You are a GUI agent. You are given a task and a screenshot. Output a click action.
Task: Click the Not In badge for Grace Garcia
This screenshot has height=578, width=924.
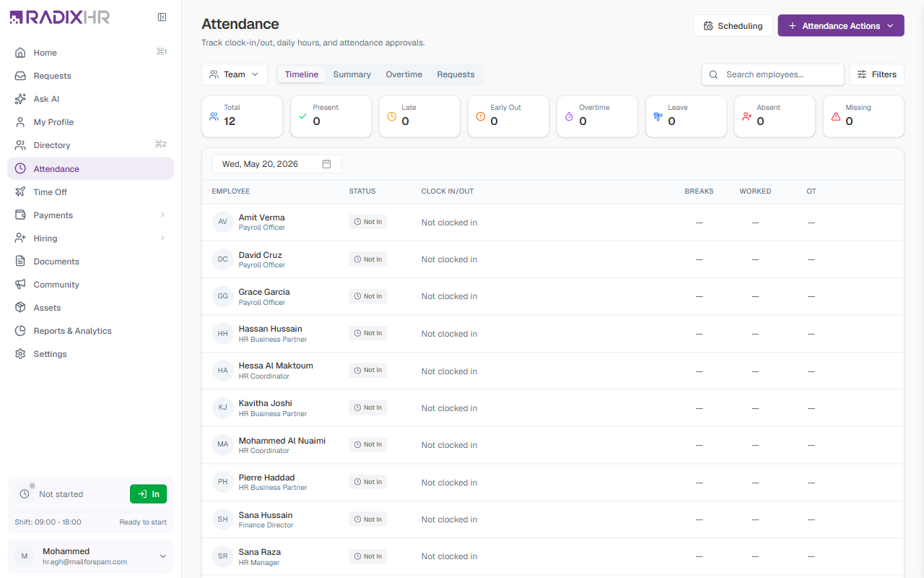tap(368, 296)
